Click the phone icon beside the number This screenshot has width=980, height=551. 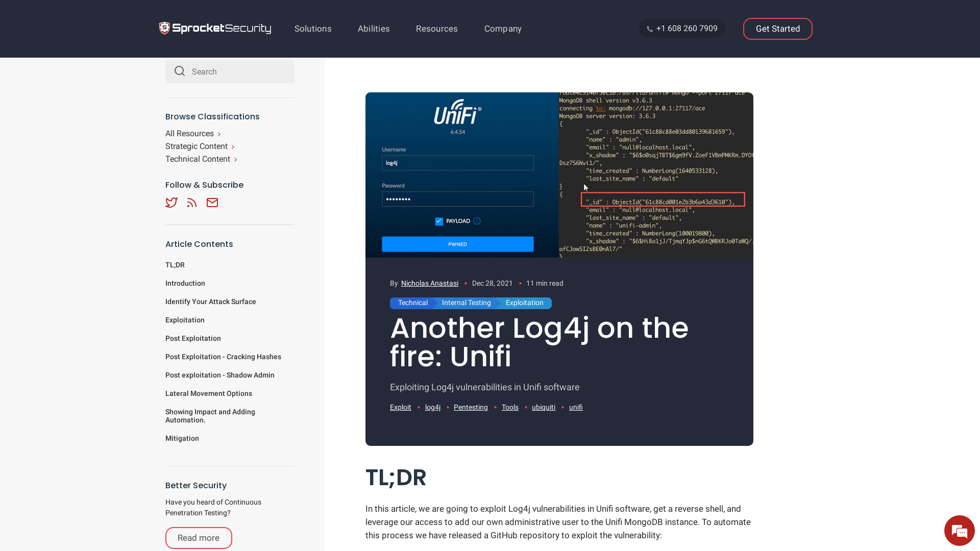650,29
